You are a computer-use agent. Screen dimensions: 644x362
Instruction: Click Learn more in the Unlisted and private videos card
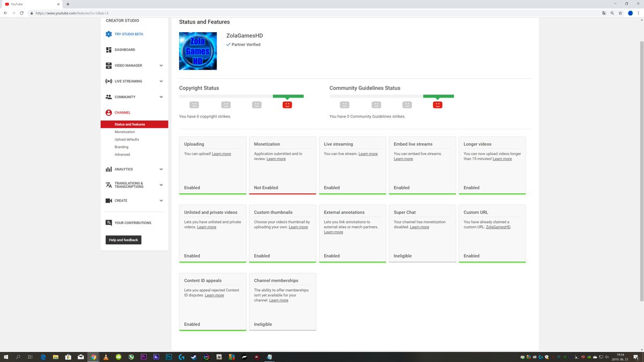pyautogui.click(x=207, y=227)
